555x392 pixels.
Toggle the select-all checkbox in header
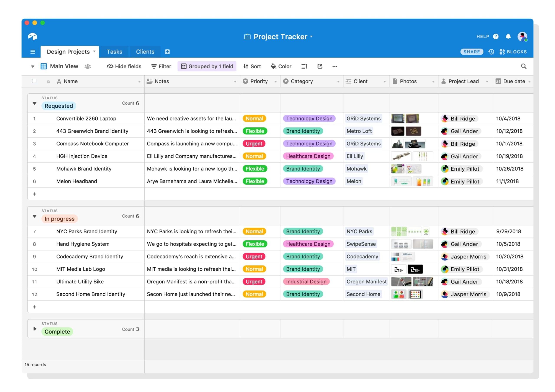34,81
